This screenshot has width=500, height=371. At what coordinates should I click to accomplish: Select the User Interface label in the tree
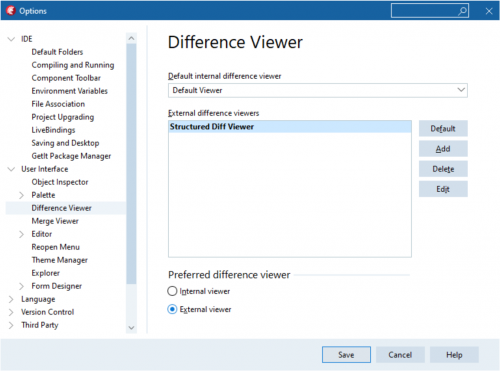[45, 169]
